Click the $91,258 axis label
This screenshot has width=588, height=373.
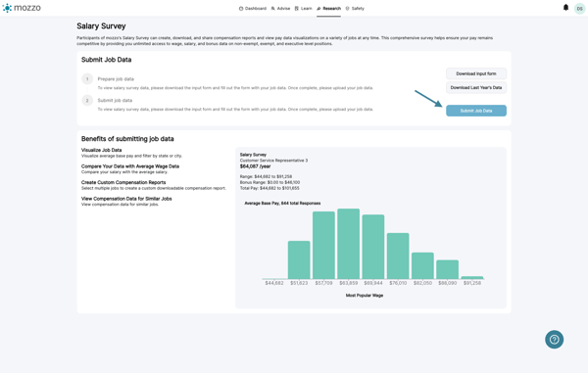coord(472,283)
